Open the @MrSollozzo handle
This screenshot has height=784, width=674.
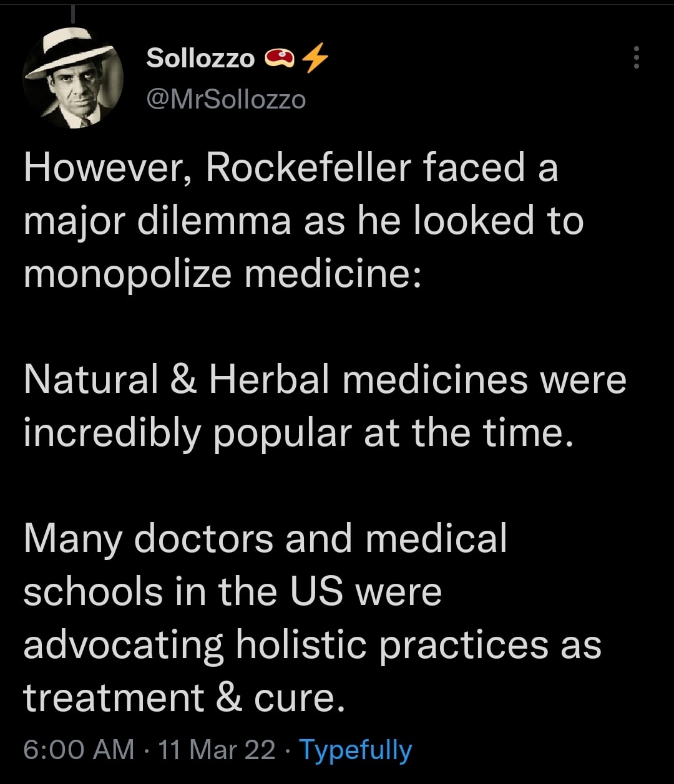tap(226, 99)
